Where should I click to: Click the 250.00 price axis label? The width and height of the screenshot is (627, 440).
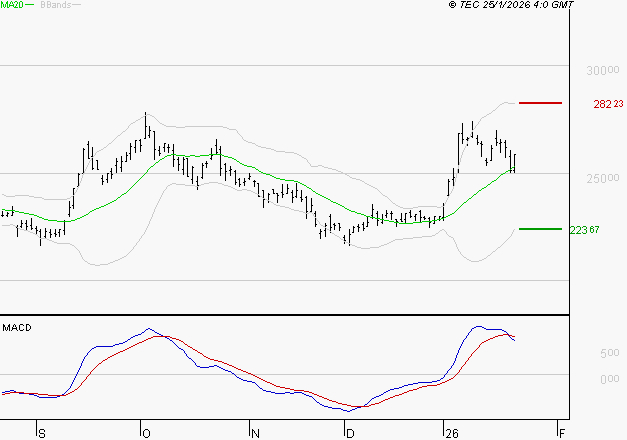(x=603, y=178)
